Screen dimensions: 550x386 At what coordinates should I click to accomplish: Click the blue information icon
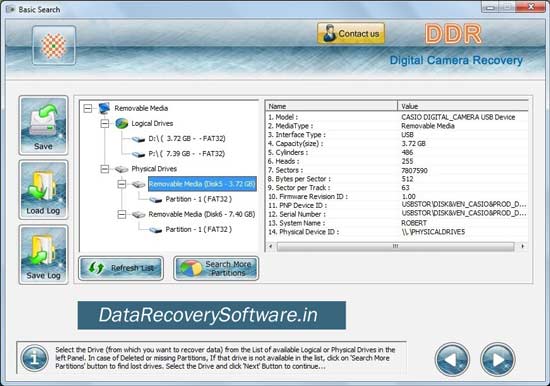(34, 358)
